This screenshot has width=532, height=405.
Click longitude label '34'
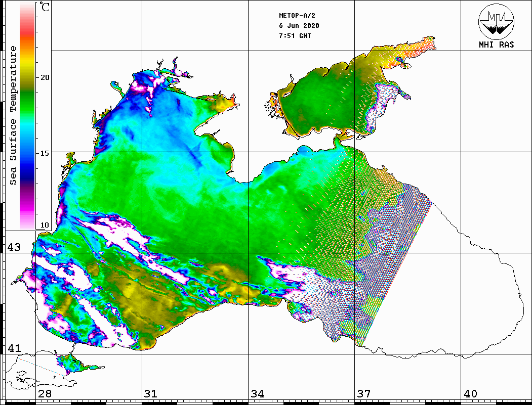tap(257, 393)
